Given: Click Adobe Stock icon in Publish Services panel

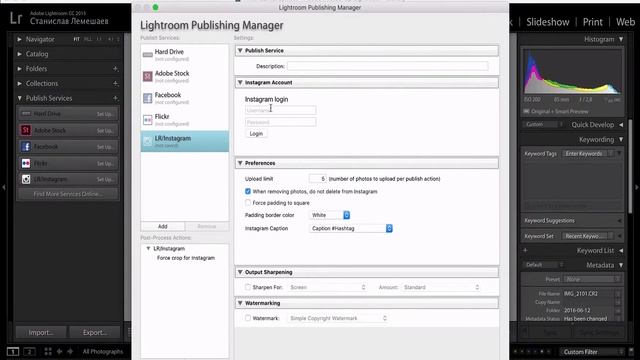Looking at the screenshot, I should click(x=26, y=130).
